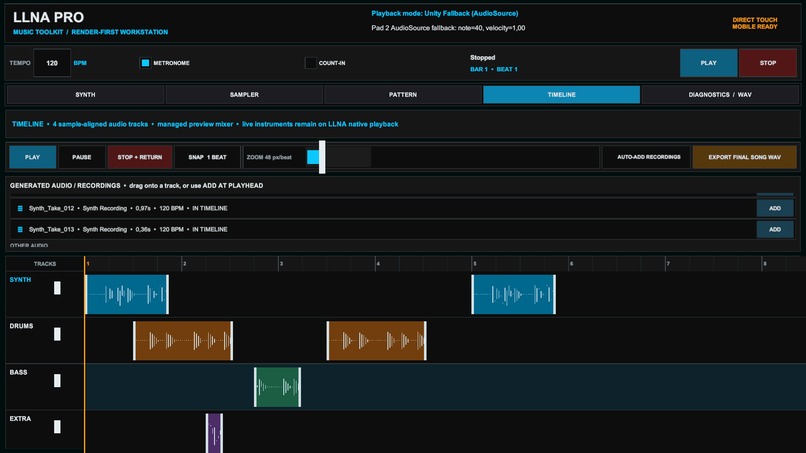This screenshot has height=453, width=806.
Task: Click the drag handle icon for Synth_Take_012
Action: coord(20,208)
